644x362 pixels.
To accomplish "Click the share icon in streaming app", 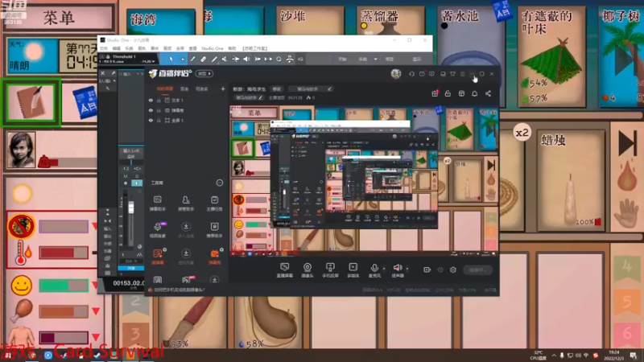I will [488, 93].
